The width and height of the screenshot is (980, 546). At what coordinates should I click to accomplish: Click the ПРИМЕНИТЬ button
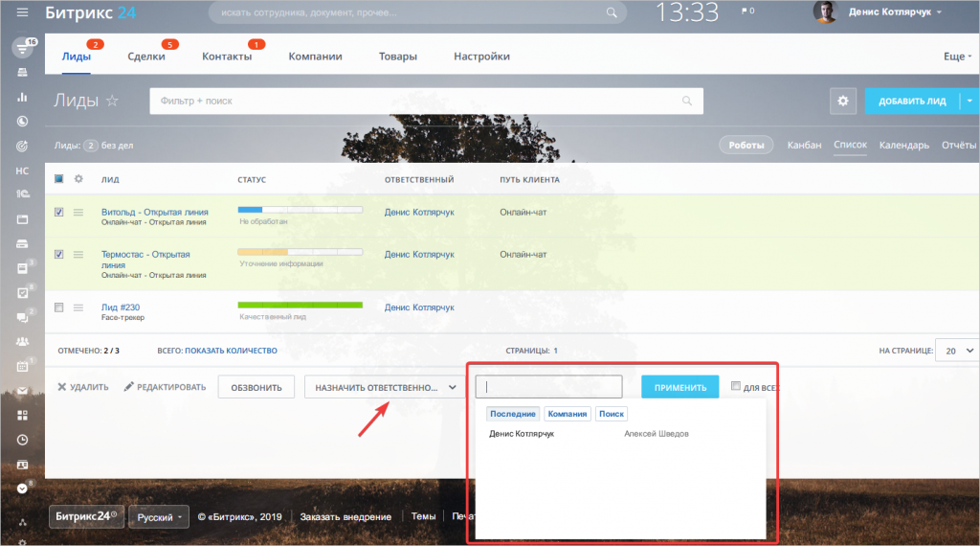[680, 387]
